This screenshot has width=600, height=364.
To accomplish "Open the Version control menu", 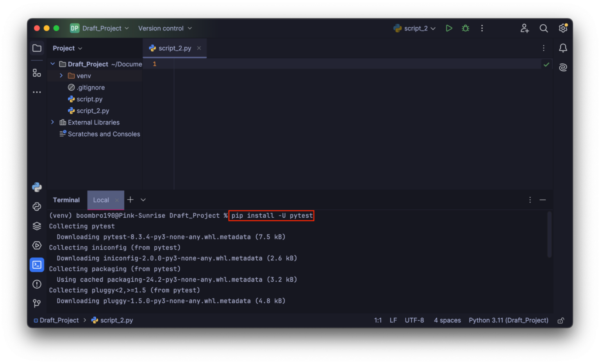I will 164,28.
